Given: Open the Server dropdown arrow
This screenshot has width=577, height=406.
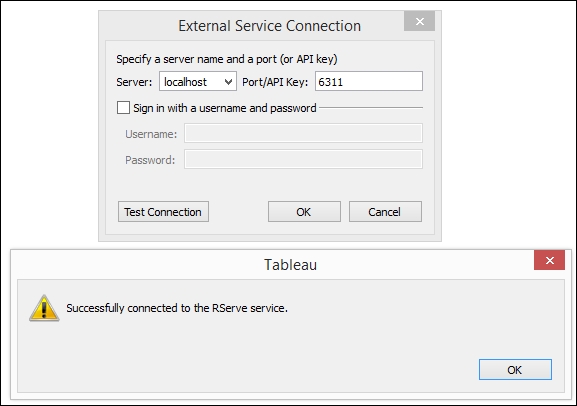Looking at the screenshot, I should (x=229, y=81).
